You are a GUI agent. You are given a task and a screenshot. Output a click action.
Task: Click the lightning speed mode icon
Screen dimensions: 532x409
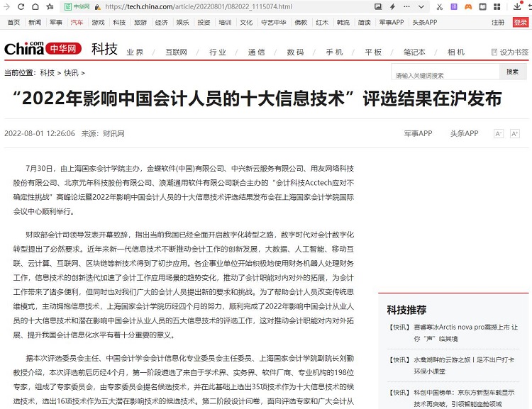tap(392, 6)
